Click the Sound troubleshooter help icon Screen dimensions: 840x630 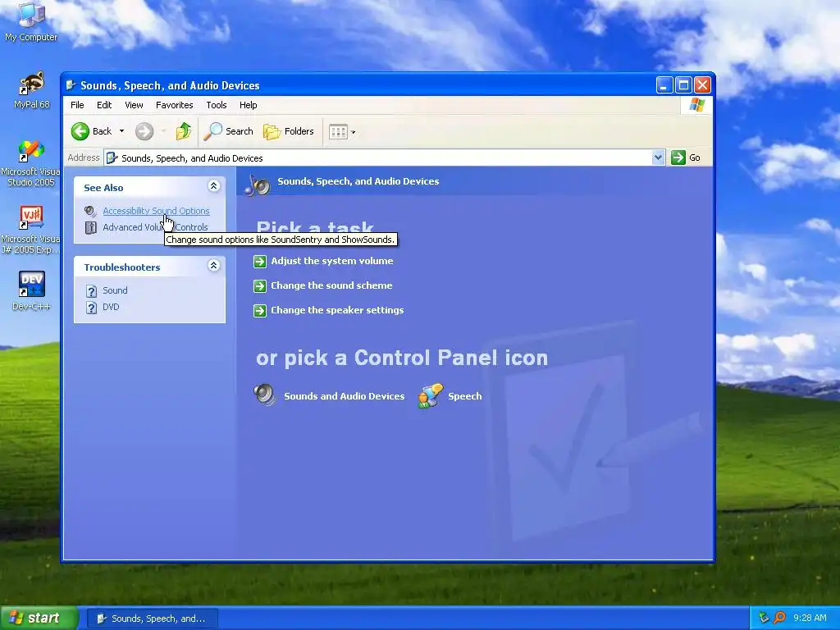92,291
